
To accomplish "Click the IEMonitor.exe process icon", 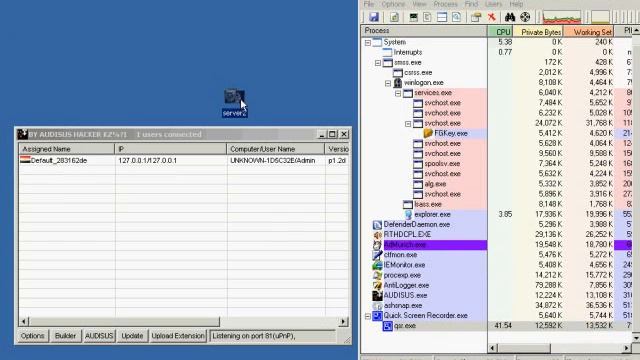I will [x=377, y=265].
